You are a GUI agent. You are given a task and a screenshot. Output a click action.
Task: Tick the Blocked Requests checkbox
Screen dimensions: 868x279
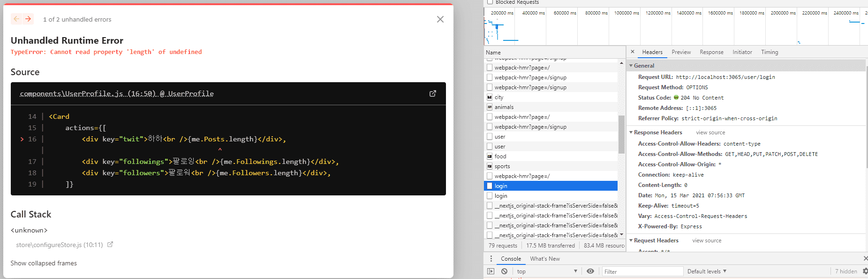tap(490, 2)
